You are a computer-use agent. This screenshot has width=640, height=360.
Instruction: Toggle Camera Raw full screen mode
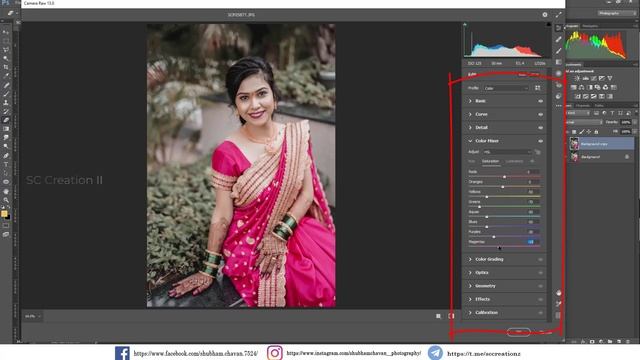point(558,15)
